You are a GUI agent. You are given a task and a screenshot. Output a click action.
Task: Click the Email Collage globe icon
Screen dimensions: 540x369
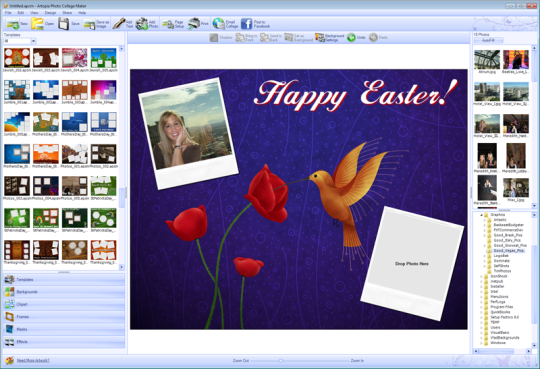coord(218,24)
